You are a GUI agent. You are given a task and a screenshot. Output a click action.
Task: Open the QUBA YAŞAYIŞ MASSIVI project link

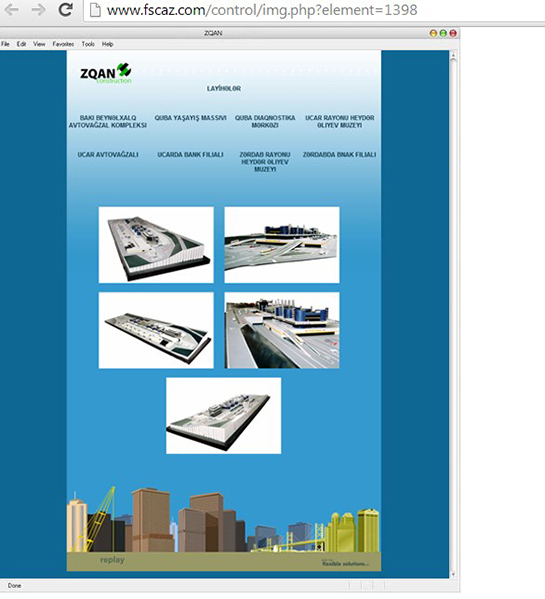pyautogui.click(x=190, y=118)
